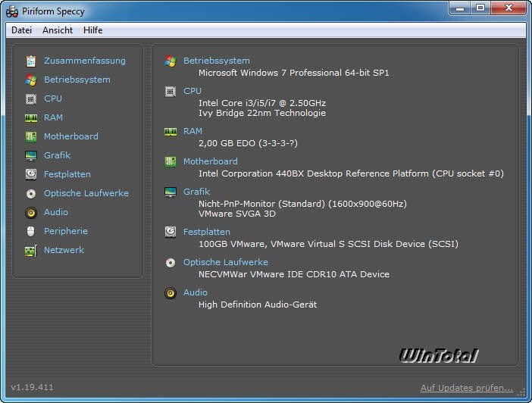532x403 pixels.
Task: Select CPU in the sidebar
Action: pyautogui.click(x=53, y=98)
